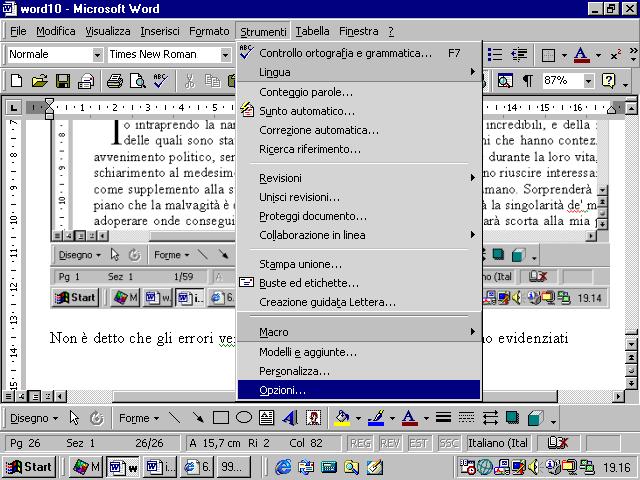Open the border style dropdown arrow
640x480 pixels.
click(x=564, y=55)
